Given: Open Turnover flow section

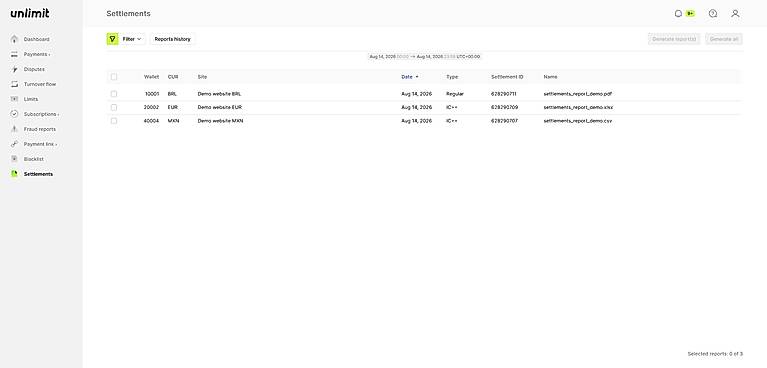Looking at the screenshot, I should click(40, 84).
